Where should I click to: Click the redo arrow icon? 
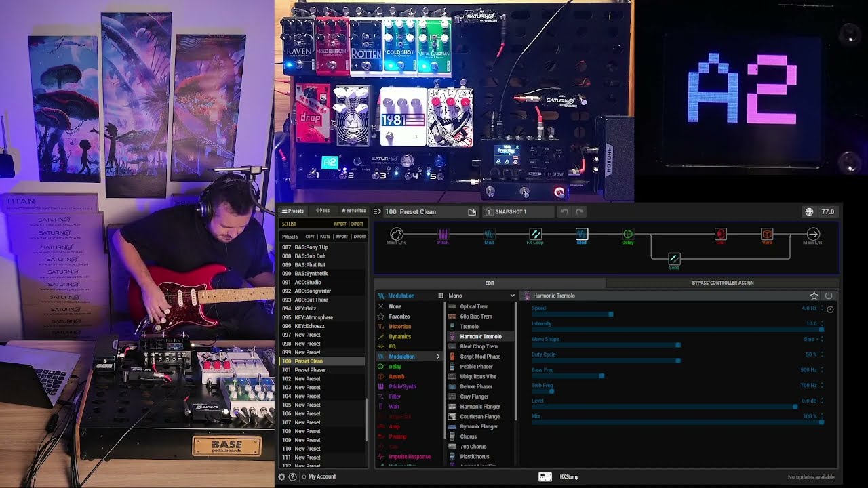click(x=580, y=212)
